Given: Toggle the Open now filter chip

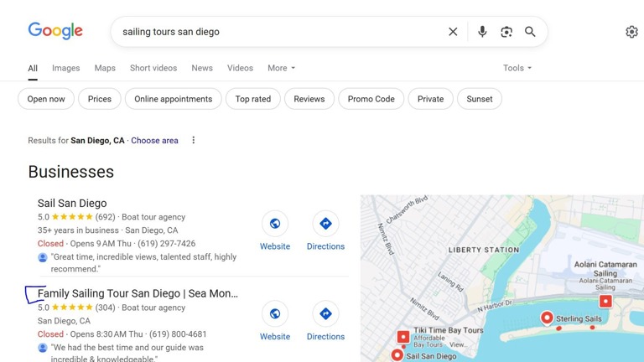Looking at the screenshot, I should 46,99.
